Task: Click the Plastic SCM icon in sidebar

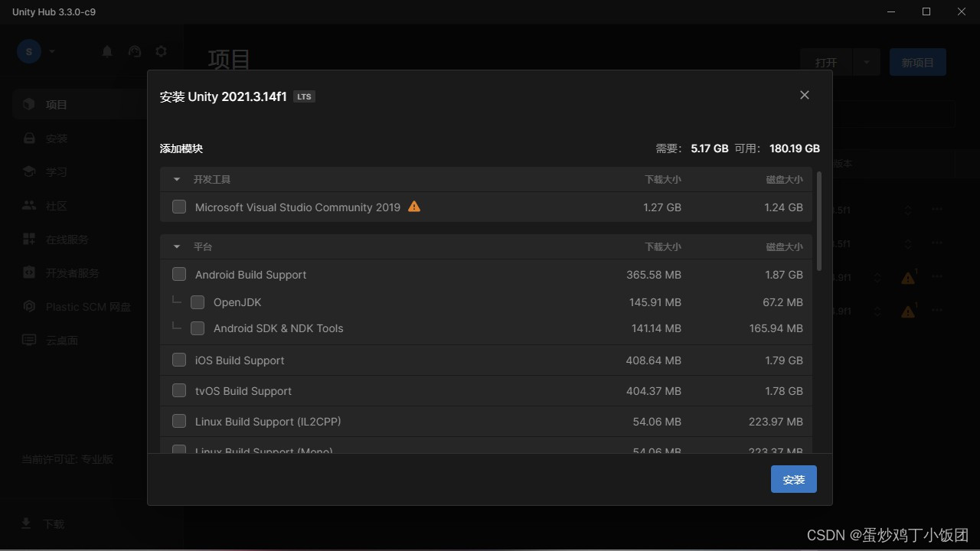Action: point(29,306)
